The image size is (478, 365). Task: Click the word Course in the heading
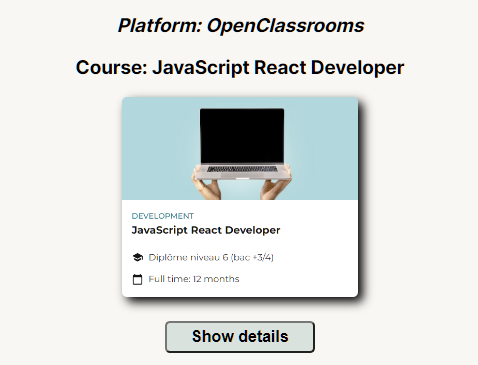coord(109,68)
